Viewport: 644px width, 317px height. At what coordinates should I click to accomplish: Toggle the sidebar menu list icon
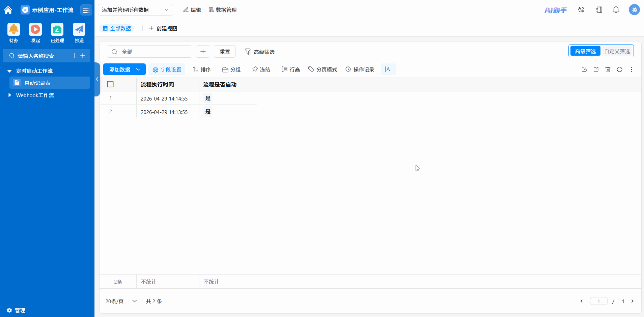click(x=86, y=10)
